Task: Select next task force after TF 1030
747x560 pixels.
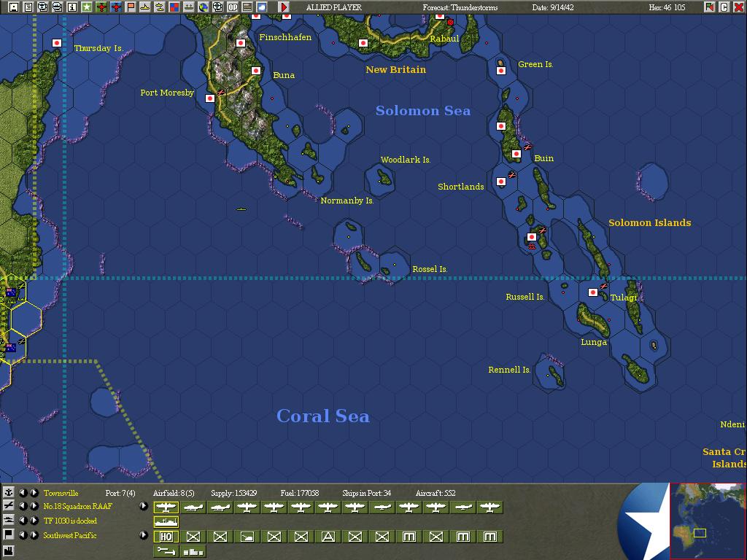Action: tap(34, 521)
